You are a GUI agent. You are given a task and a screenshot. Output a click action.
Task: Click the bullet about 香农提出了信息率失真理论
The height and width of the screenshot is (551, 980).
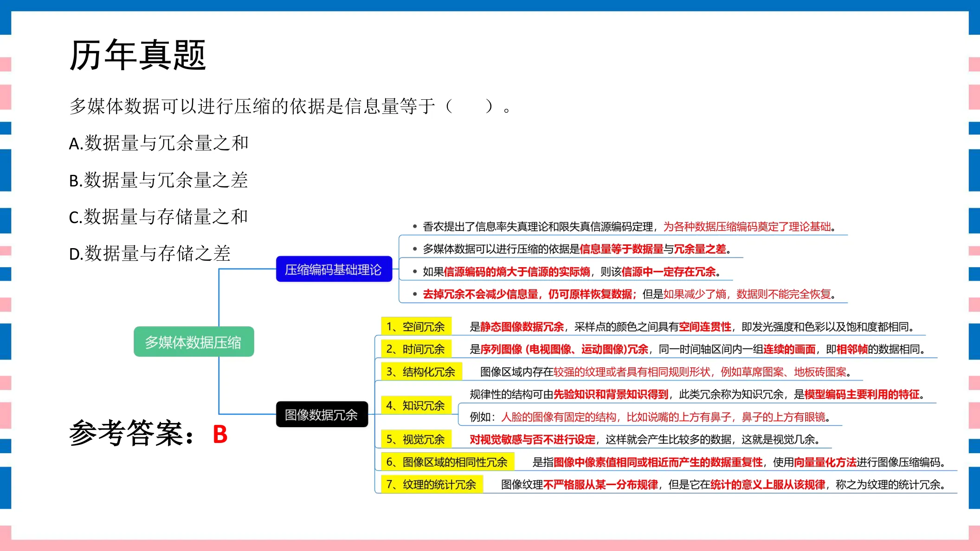coord(629,226)
